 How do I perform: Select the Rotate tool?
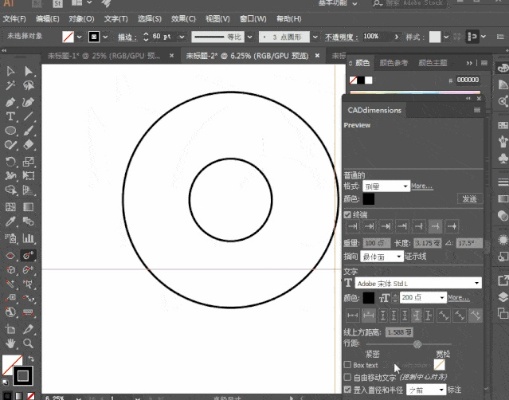click(x=10, y=162)
